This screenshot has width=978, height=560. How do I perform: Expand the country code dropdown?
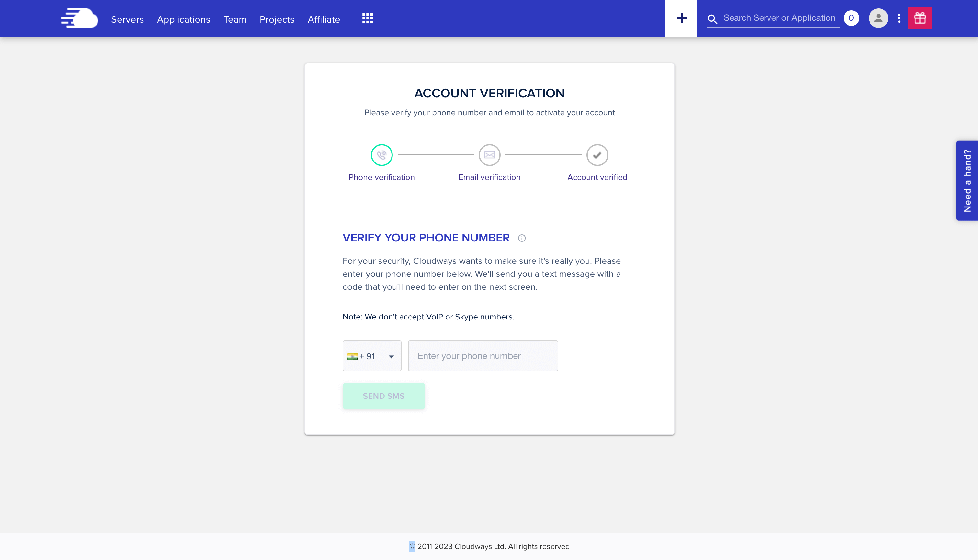pos(391,355)
